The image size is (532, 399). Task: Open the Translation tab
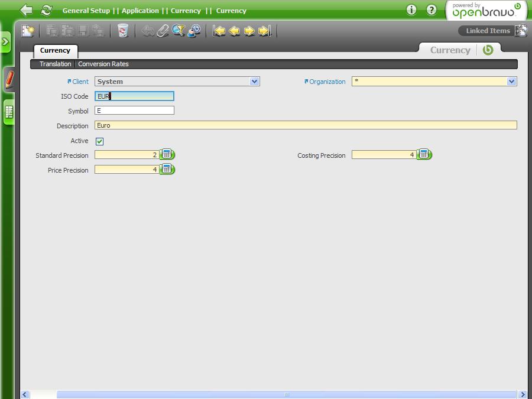coord(55,64)
